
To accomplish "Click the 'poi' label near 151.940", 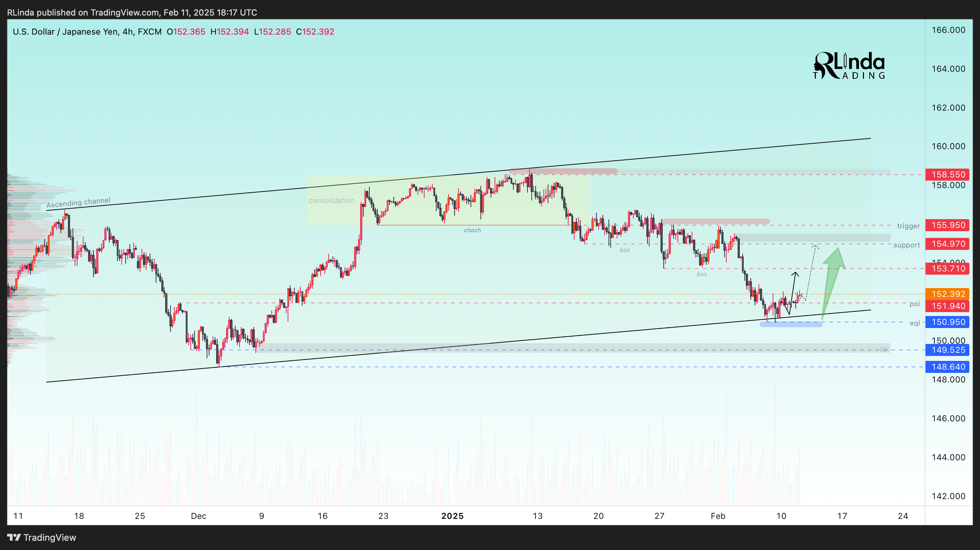I will pos(915,304).
